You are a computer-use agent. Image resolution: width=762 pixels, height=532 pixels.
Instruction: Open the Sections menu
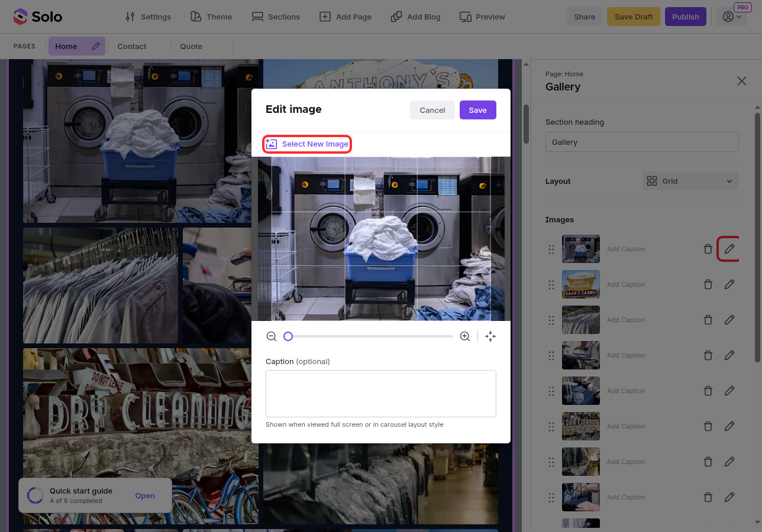(276, 17)
